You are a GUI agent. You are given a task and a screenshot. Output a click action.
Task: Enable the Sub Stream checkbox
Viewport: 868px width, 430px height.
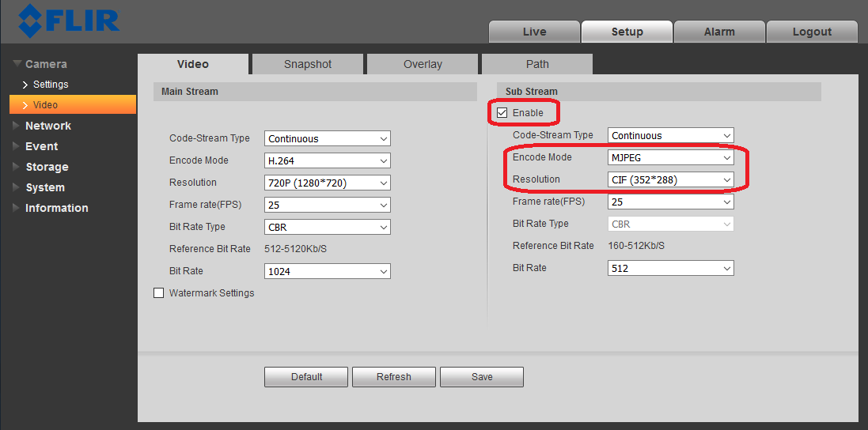[502, 113]
